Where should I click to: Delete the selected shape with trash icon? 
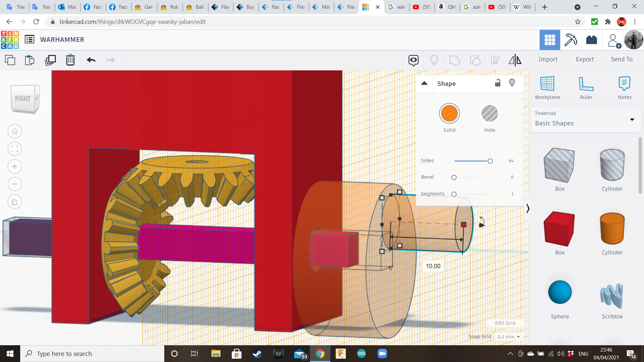pyautogui.click(x=70, y=60)
